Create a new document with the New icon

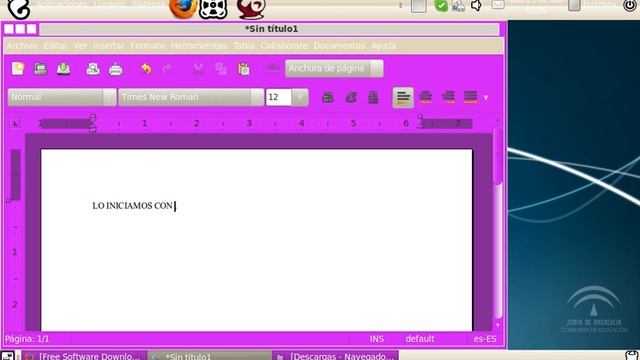pos(18,69)
